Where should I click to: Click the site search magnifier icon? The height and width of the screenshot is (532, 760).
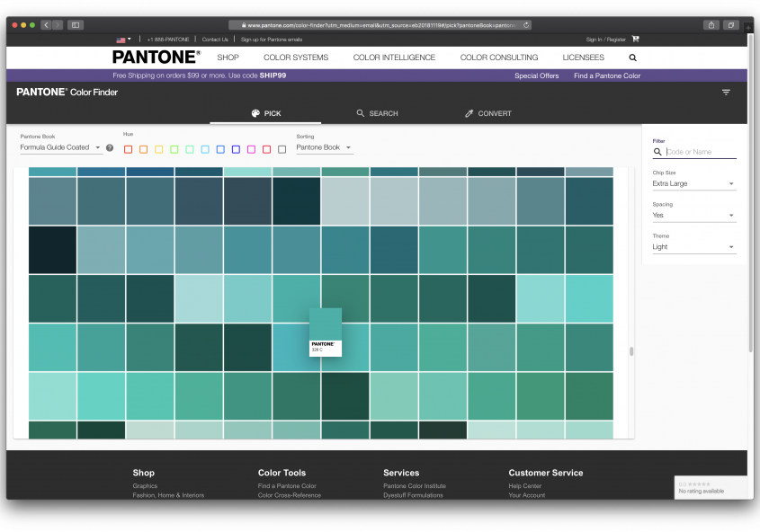click(x=632, y=58)
